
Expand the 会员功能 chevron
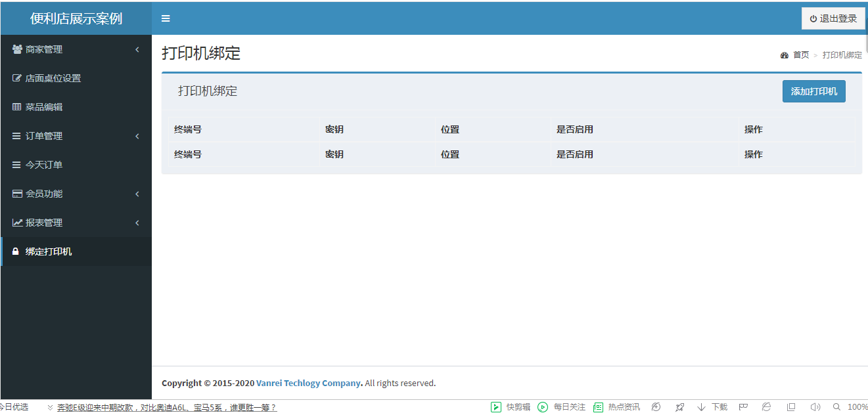[137, 194]
